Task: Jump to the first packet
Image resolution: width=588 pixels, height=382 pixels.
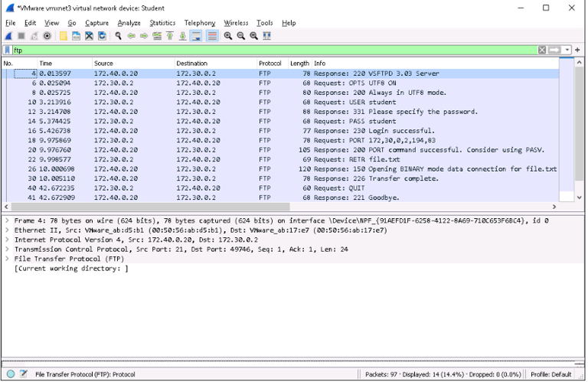Action: pyautogui.click(x=170, y=36)
